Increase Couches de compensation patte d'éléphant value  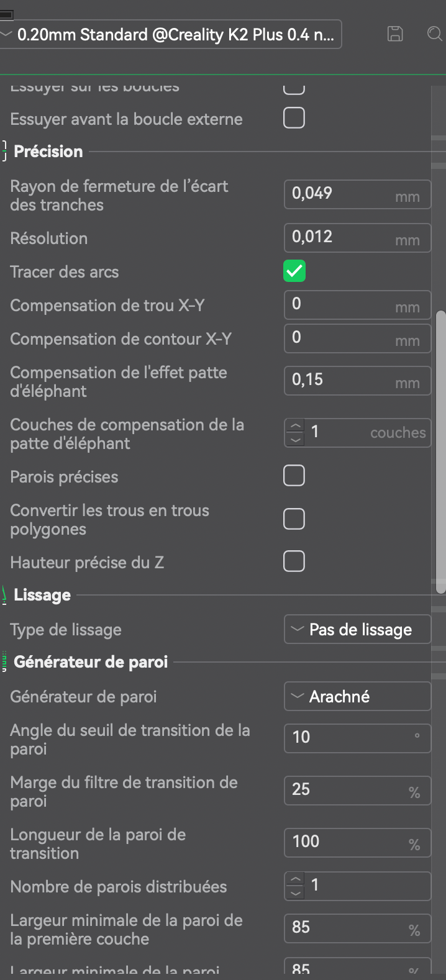[x=295, y=427]
